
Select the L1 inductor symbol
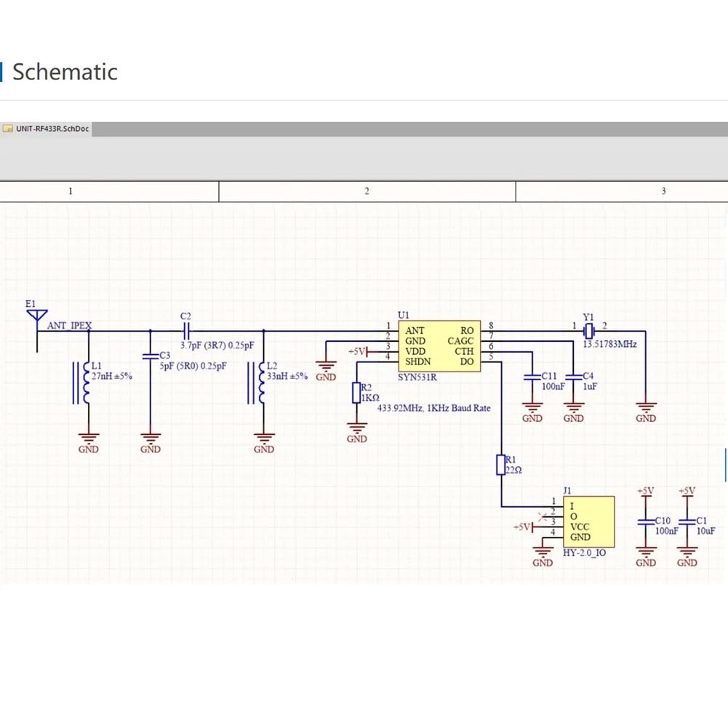click(81, 383)
